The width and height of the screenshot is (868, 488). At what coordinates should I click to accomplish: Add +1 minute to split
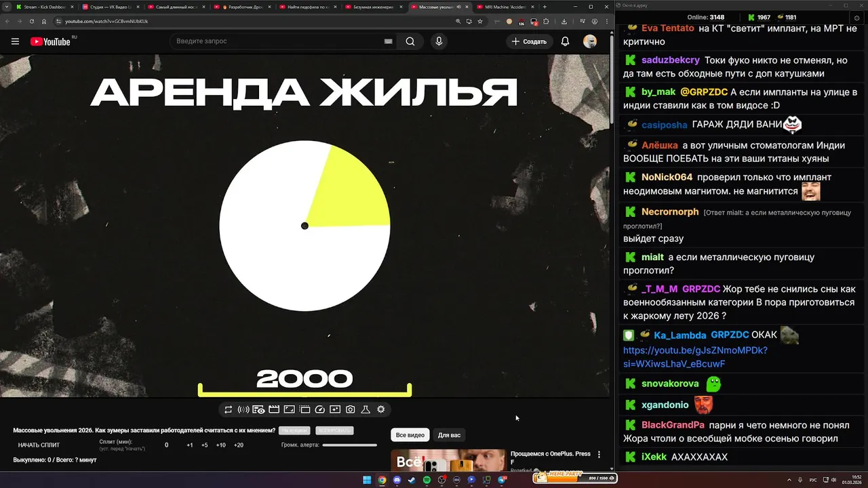coord(190,445)
